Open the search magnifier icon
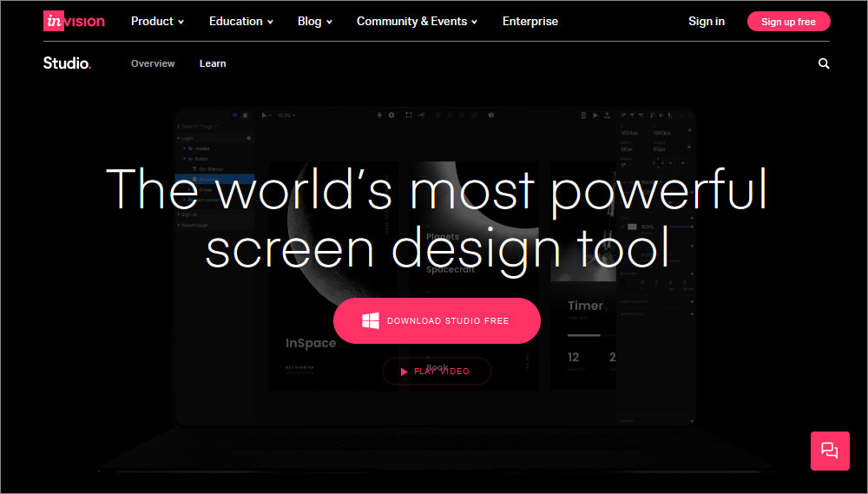This screenshot has width=868, height=494. coord(824,63)
